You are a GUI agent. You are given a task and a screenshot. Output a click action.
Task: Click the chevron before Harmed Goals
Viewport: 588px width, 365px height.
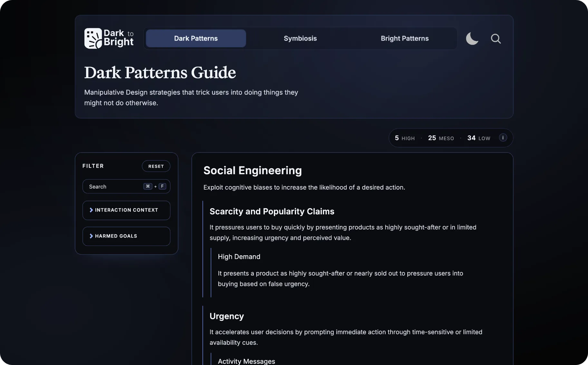click(x=91, y=236)
